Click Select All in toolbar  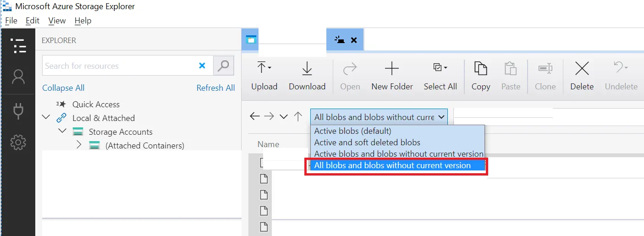(440, 76)
